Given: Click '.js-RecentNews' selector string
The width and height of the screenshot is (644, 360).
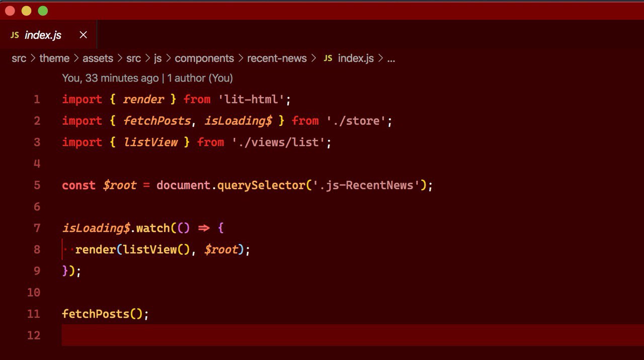Looking at the screenshot, I should click(x=366, y=185).
